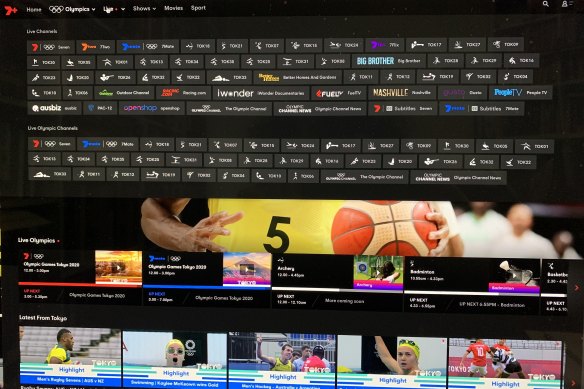The width and height of the screenshot is (584, 389).
Task: Open the Movies menu item
Action: click(174, 8)
